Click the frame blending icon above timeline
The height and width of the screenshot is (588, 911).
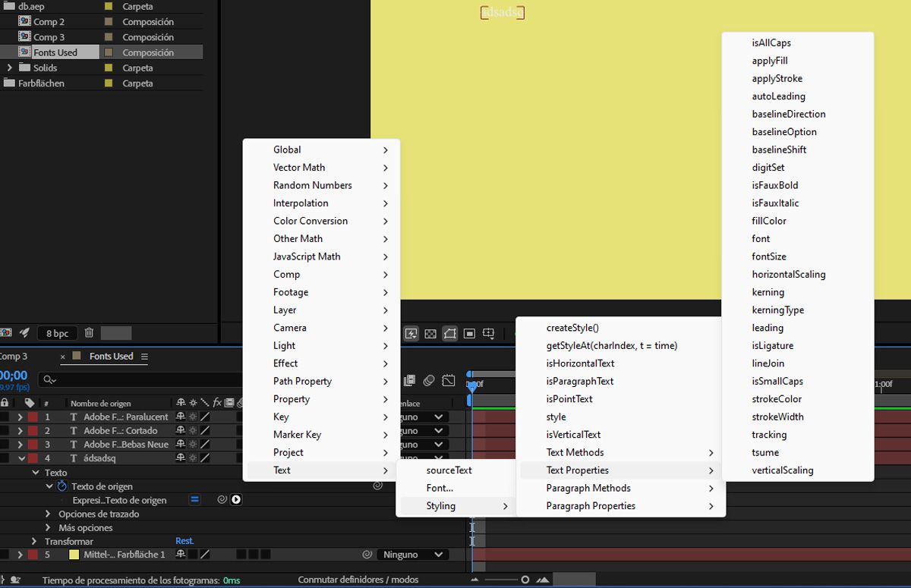pyautogui.click(x=409, y=380)
